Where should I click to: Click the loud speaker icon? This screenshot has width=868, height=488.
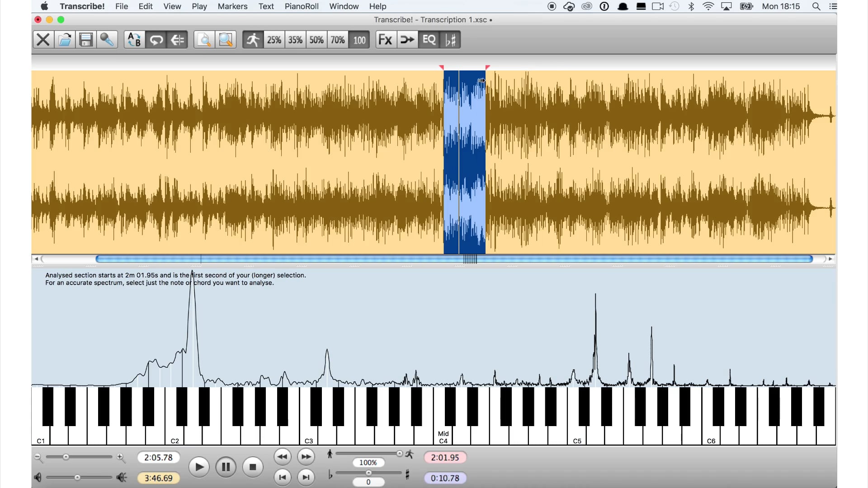[x=122, y=478]
